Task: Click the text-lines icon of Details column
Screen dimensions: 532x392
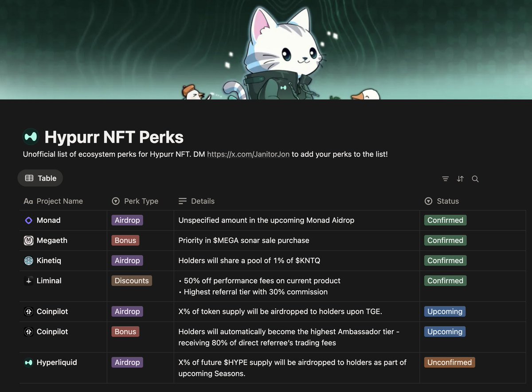Action: pyautogui.click(x=183, y=201)
